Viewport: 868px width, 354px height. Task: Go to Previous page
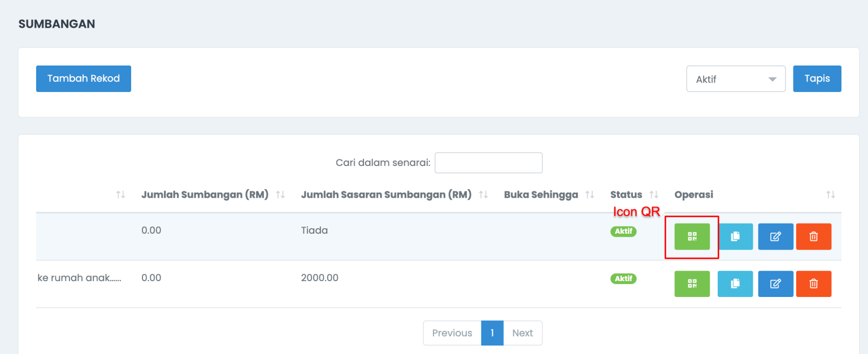[x=452, y=333]
